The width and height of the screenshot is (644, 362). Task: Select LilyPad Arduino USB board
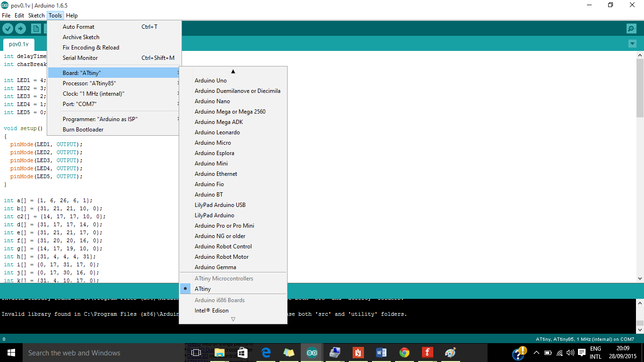pyautogui.click(x=233, y=205)
